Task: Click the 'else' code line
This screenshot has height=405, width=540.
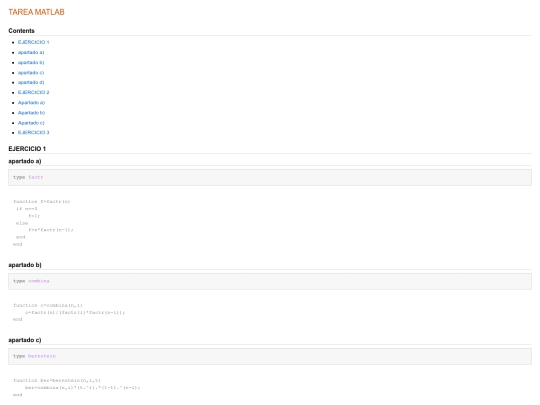Action: click(x=22, y=223)
